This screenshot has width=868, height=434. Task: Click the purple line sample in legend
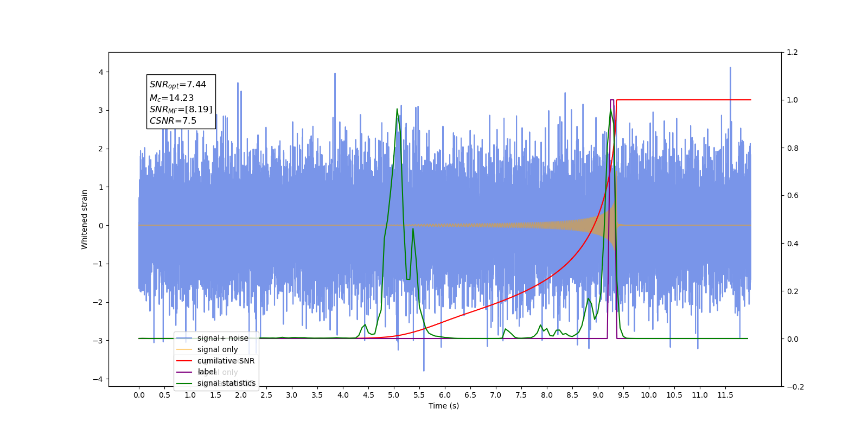coord(184,372)
